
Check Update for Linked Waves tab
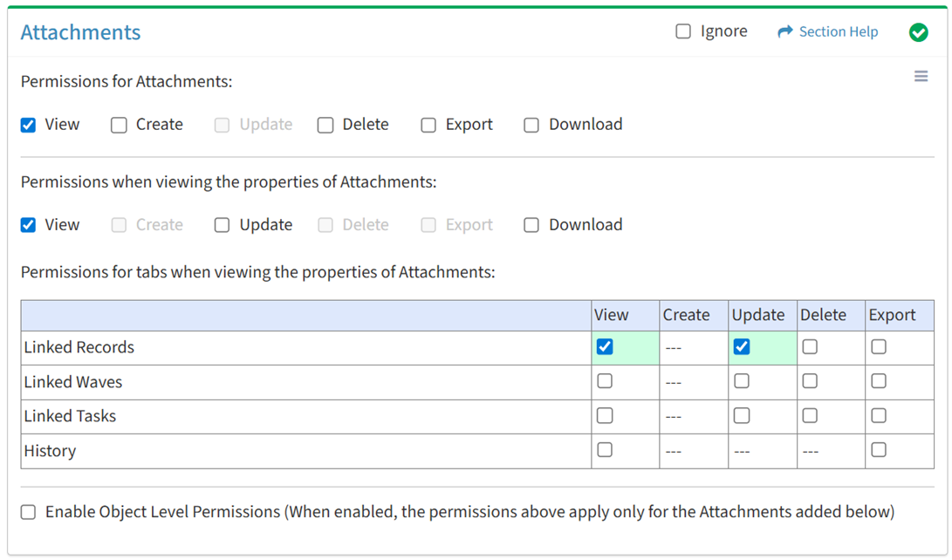pyautogui.click(x=742, y=381)
